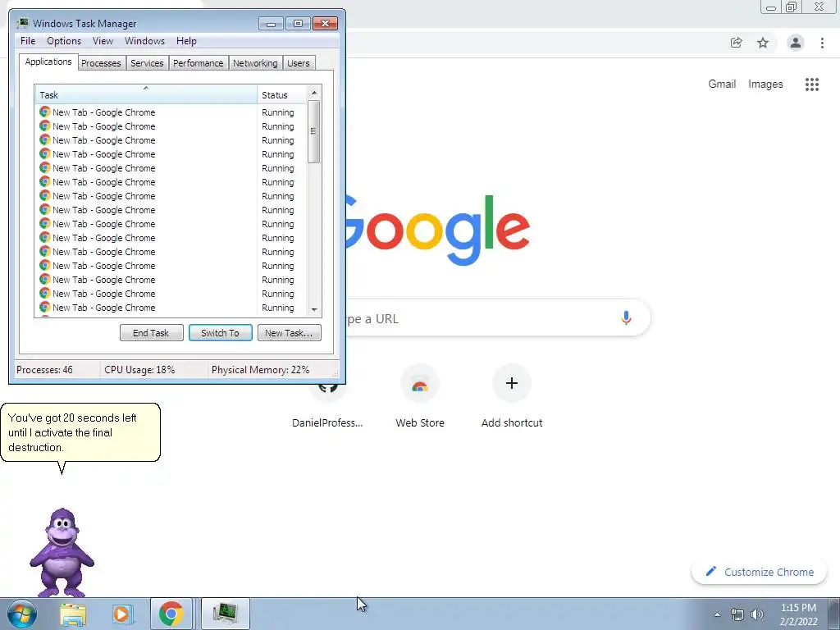The height and width of the screenshot is (630, 840).
Task: Switch to the Services tab
Action: 147,63
